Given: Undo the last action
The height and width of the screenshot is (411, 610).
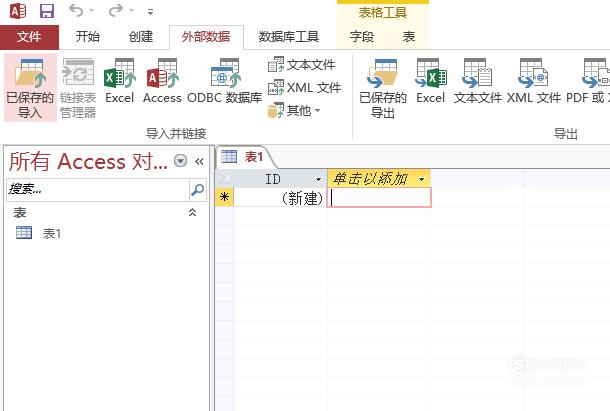Looking at the screenshot, I should tap(76, 11).
